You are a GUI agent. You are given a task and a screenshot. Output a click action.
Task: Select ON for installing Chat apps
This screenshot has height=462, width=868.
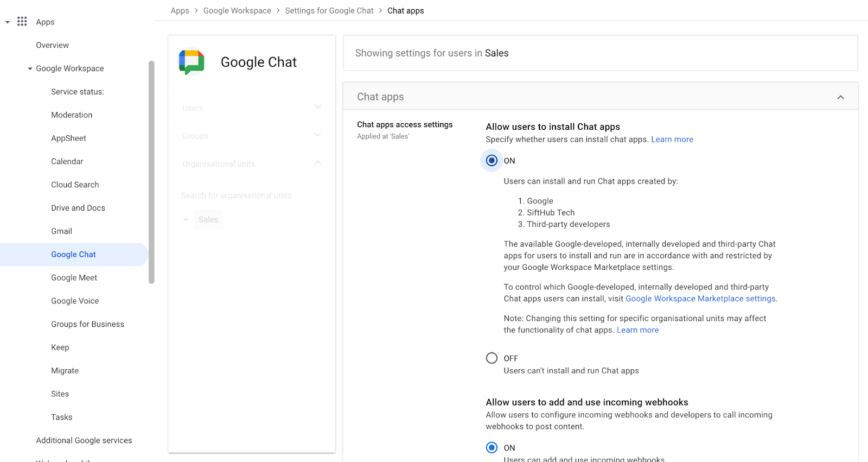[492, 161]
